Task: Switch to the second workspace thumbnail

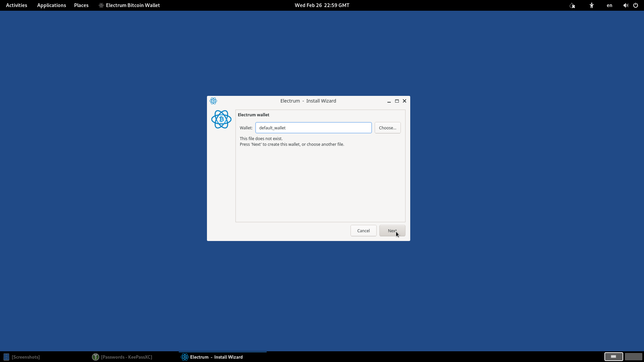Action: [633, 357]
